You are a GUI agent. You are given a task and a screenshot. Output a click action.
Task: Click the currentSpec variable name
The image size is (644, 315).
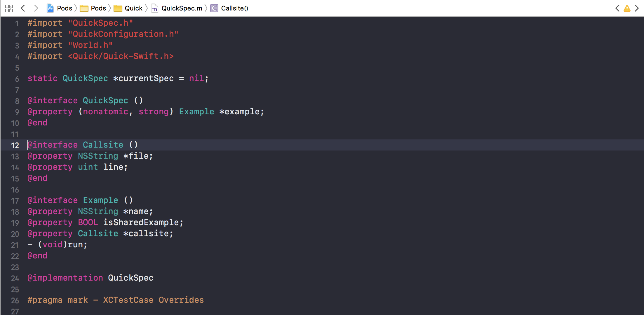point(146,78)
